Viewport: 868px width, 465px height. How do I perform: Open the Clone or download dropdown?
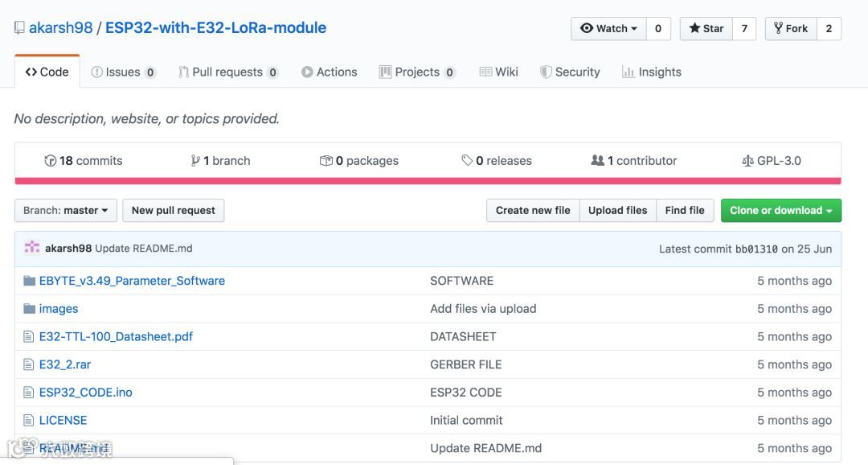[780, 211]
